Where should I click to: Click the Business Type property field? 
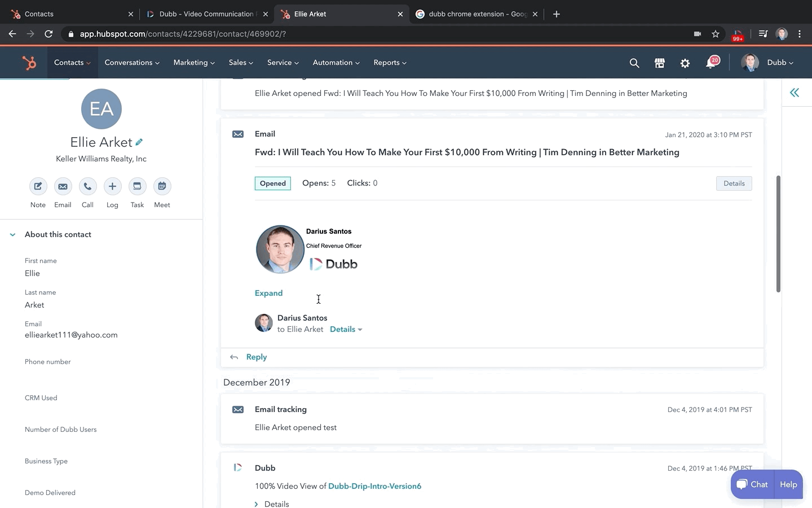click(x=101, y=467)
